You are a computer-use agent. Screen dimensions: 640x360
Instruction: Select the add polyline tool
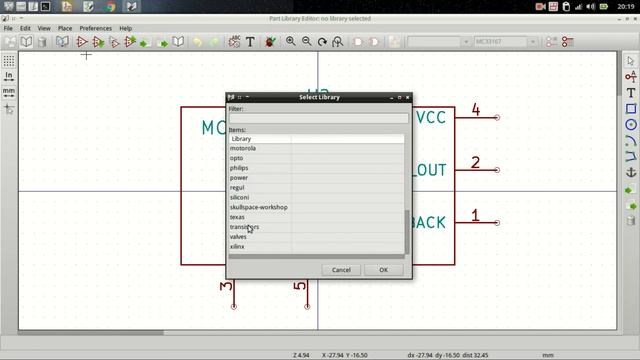pos(631,156)
